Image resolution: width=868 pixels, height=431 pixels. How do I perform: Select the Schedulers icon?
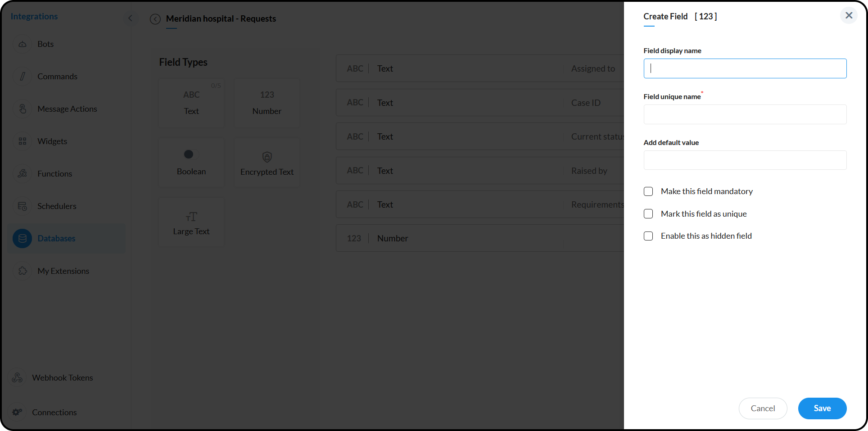coord(23,206)
